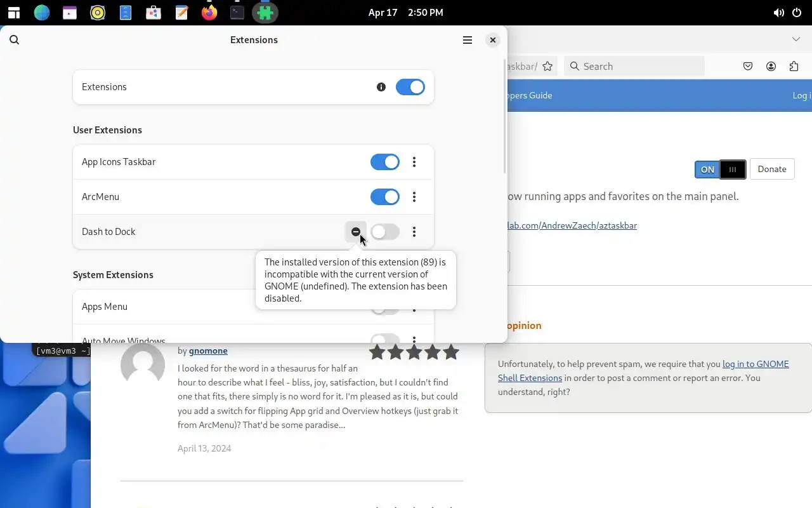Open ArcMenu three-dot options menu

414,197
